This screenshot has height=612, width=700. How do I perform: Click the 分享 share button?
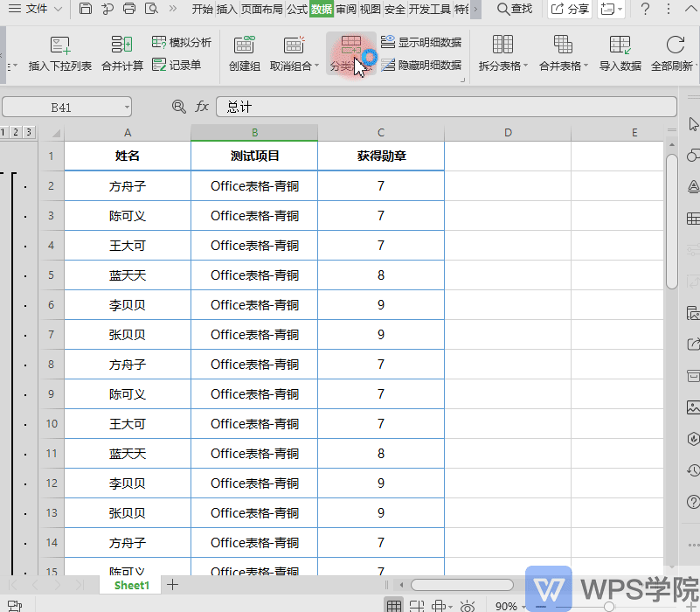click(570, 9)
